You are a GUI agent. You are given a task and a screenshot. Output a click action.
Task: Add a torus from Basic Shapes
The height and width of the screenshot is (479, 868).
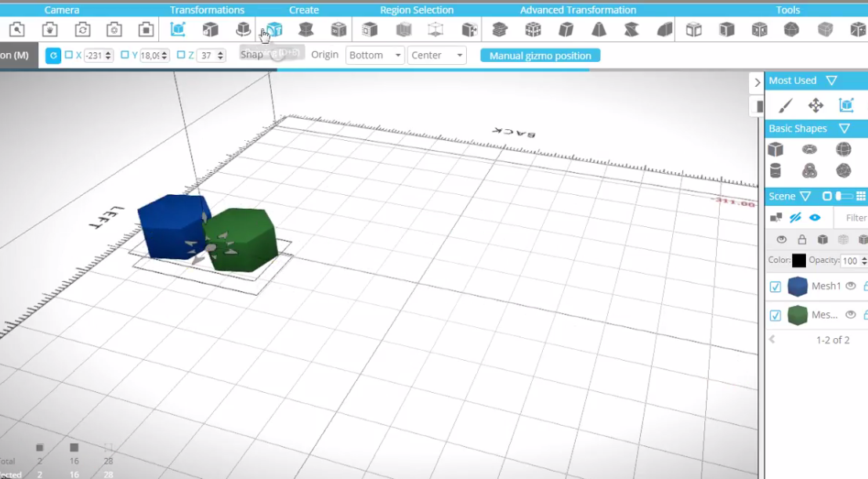tap(809, 149)
